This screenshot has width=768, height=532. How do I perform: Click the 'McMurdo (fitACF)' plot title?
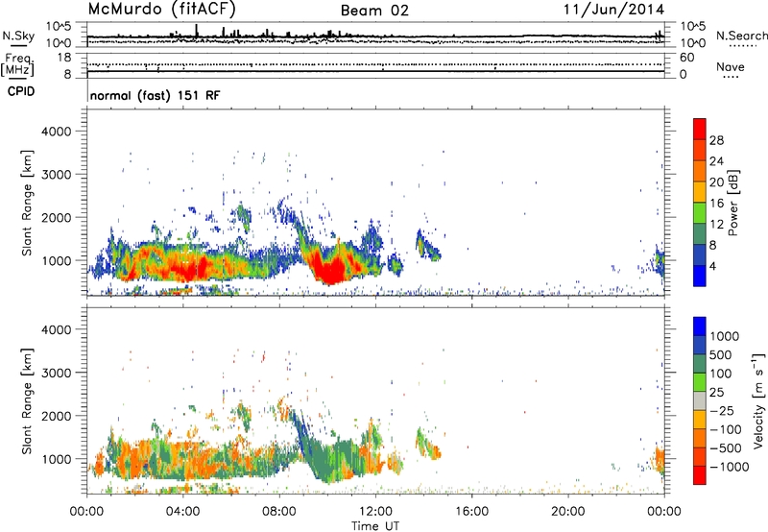tap(161, 10)
